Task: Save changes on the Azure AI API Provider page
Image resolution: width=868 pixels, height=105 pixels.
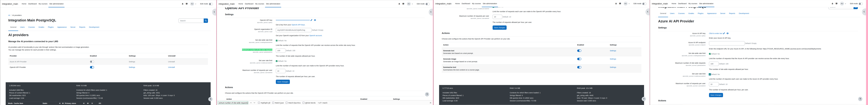Action: (x=716, y=95)
